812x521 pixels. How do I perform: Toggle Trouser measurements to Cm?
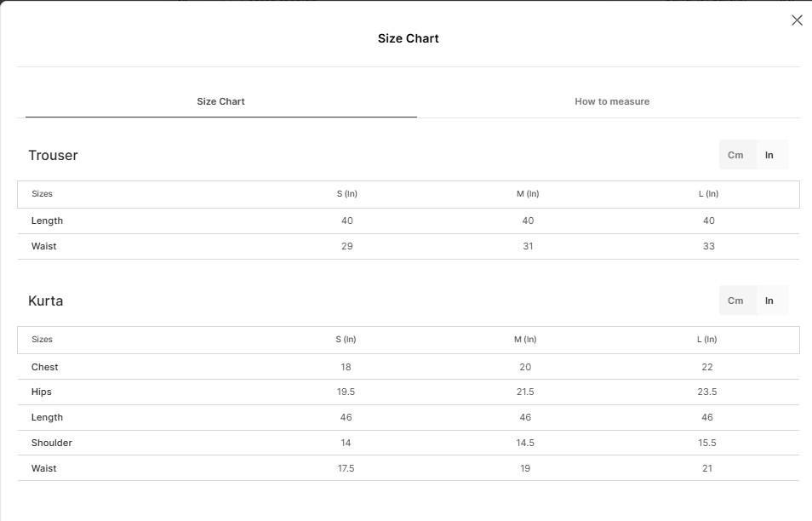pos(735,155)
